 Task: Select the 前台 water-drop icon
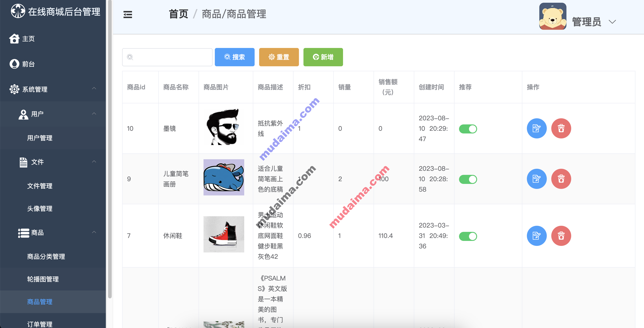(14, 64)
